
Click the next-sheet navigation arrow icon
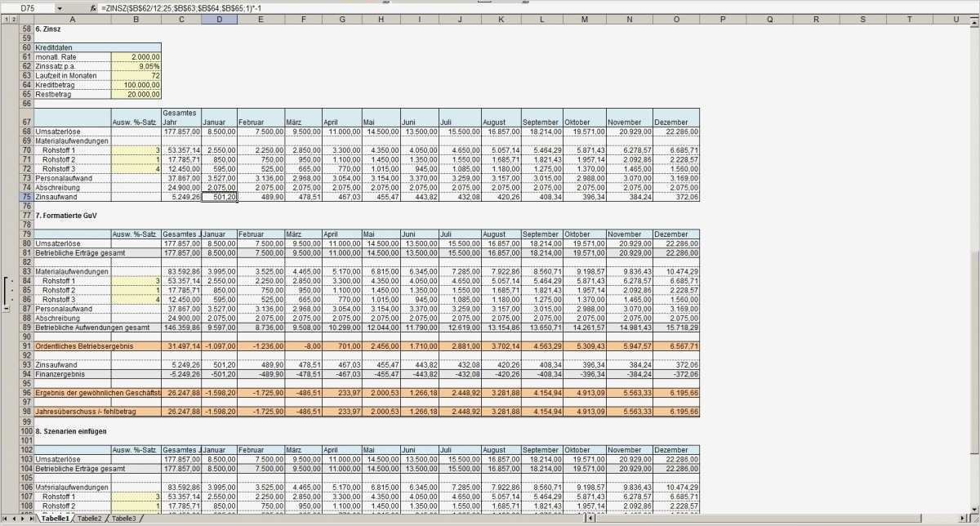[x=22, y=518]
